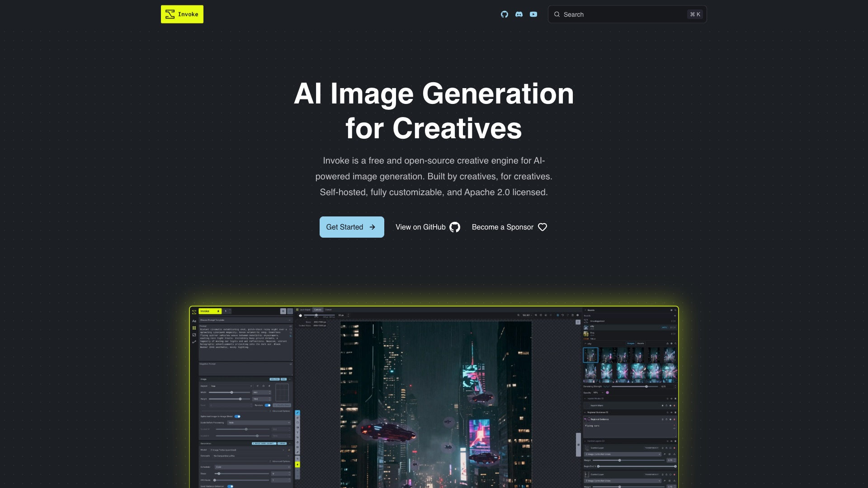Click the eraser tool below the brush in preview

click(297, 418)
